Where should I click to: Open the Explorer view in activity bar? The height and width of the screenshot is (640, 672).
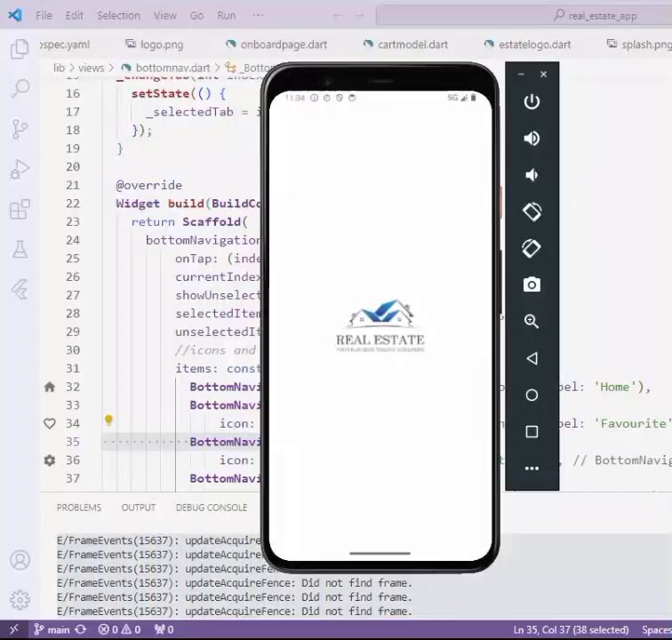point(20,49)
